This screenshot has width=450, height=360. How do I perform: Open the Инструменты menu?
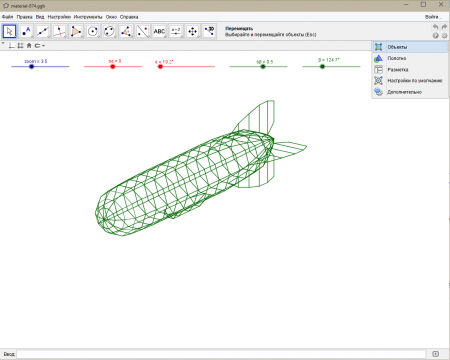pos(88,17)
